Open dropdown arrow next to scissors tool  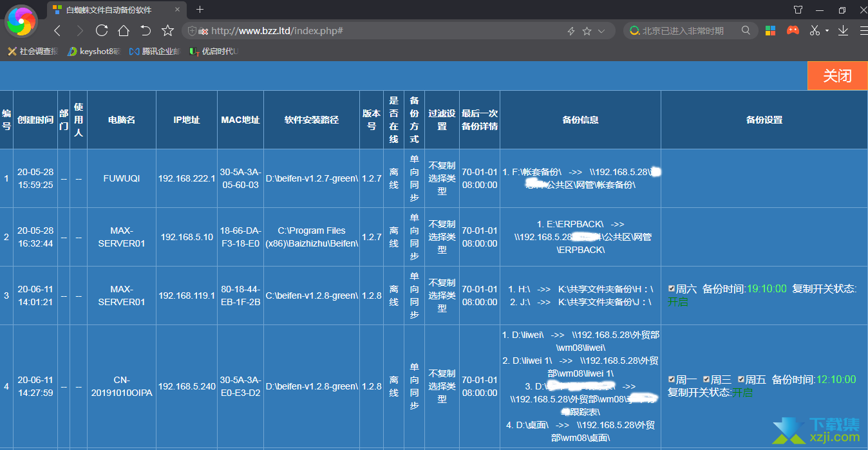pyautogui.click(x=827, y=31)
